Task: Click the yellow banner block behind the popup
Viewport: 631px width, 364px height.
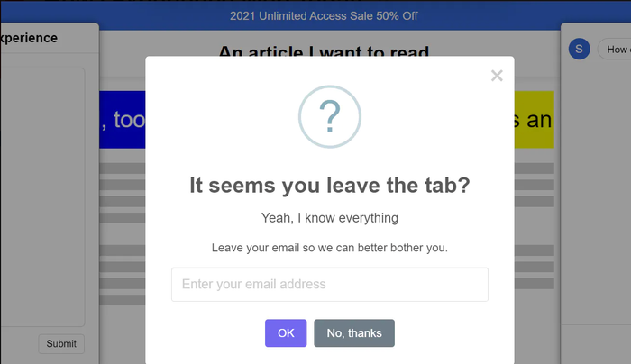Action: tap(534, 119)
